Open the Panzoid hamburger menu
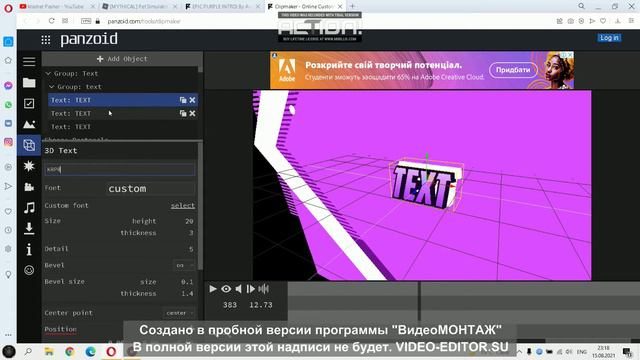Screen dimensions: 640x360 (29, 62)
